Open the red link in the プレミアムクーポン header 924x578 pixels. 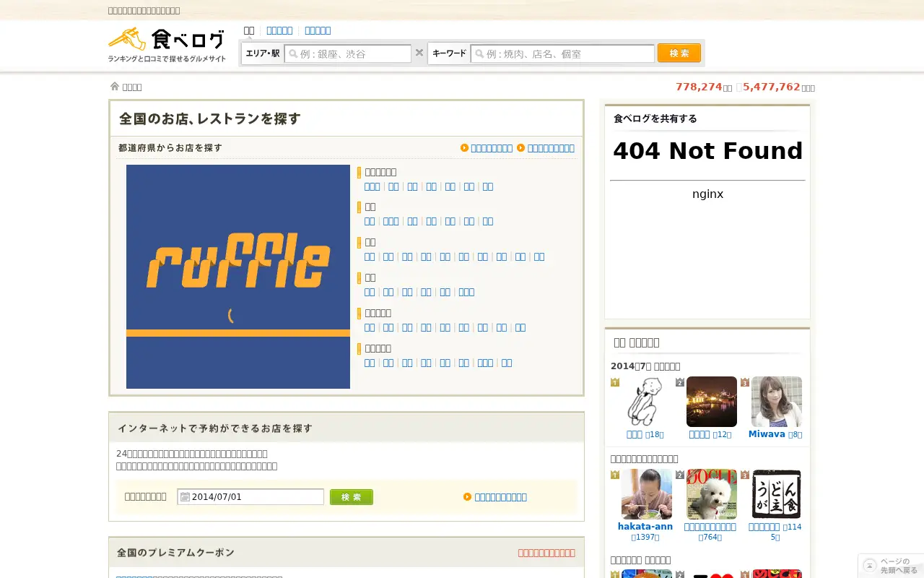tap(546, 553)
